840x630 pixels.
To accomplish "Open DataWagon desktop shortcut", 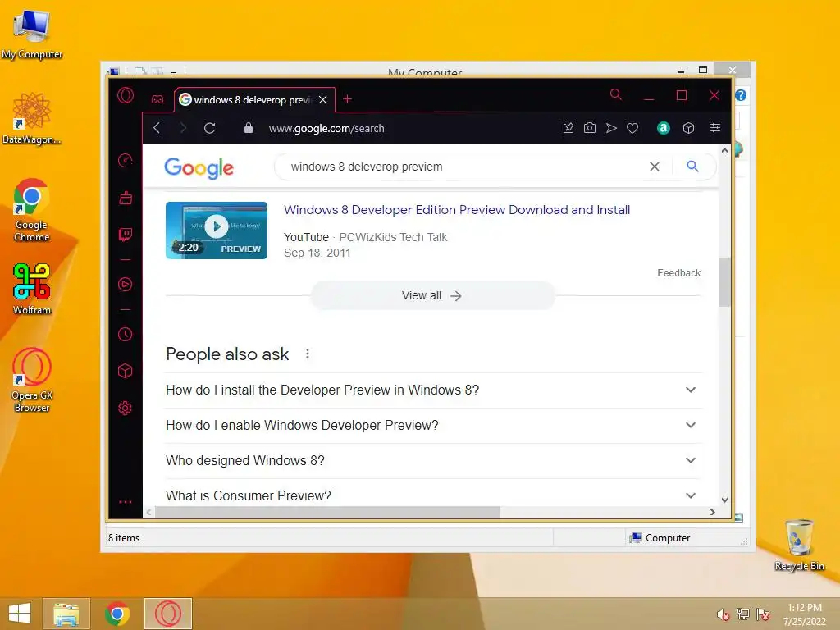I will pyautogui.click(x=32, y=118).
